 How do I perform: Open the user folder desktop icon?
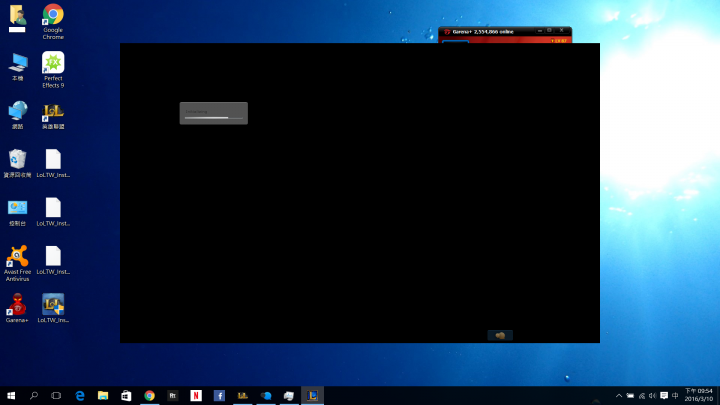(x=17, y=18)
